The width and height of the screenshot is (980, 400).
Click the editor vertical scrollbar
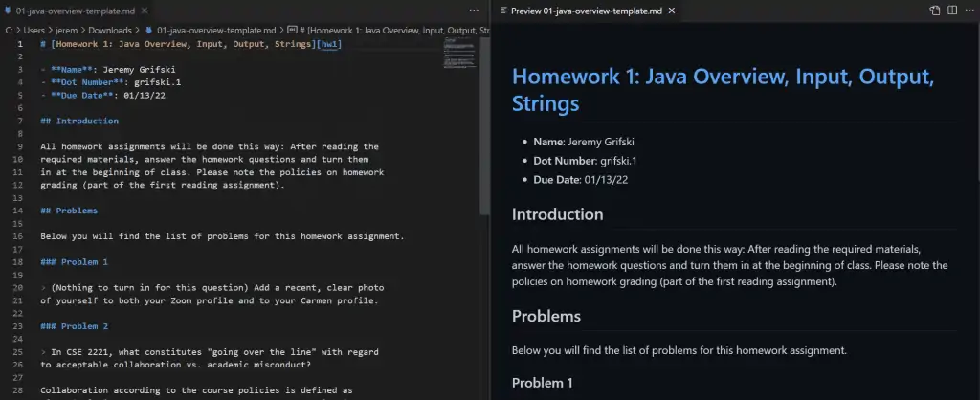(484, 125)
